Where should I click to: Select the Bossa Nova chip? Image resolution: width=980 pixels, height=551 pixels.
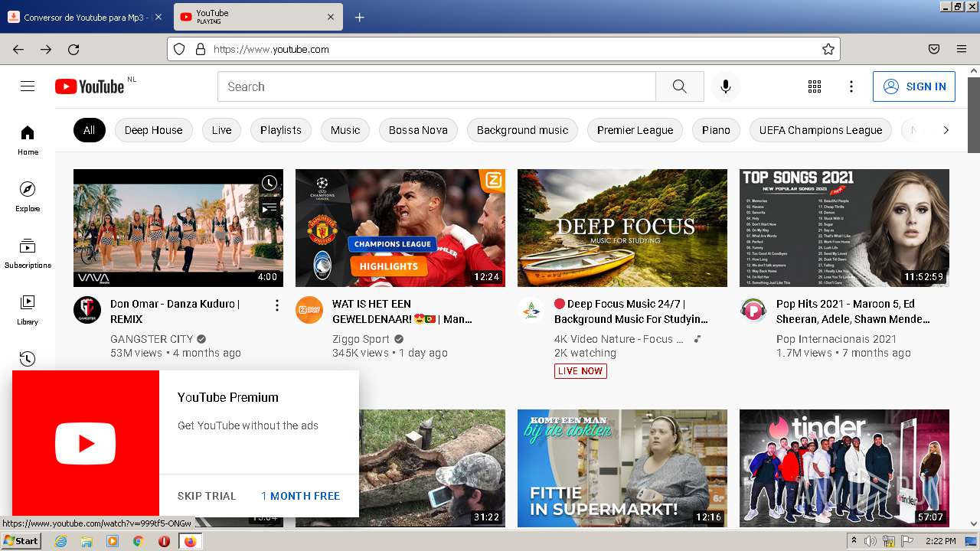pos(418,130)
